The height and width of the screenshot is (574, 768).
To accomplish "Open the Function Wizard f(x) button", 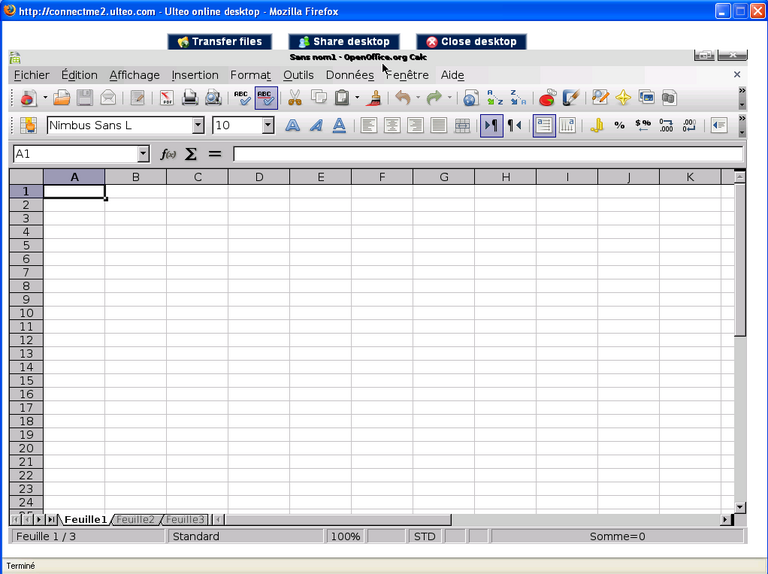I will tap(168, 154).
